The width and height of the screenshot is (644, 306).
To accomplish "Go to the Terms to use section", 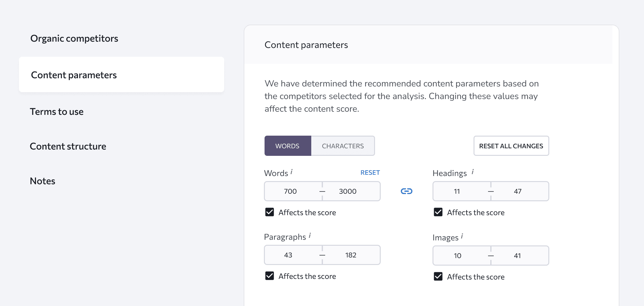I will pos(57,112).
